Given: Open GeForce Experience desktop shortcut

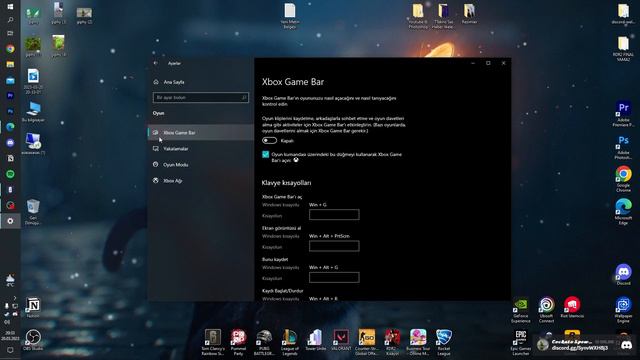Looking at the screenshot, I should click(x=521, y=310).
